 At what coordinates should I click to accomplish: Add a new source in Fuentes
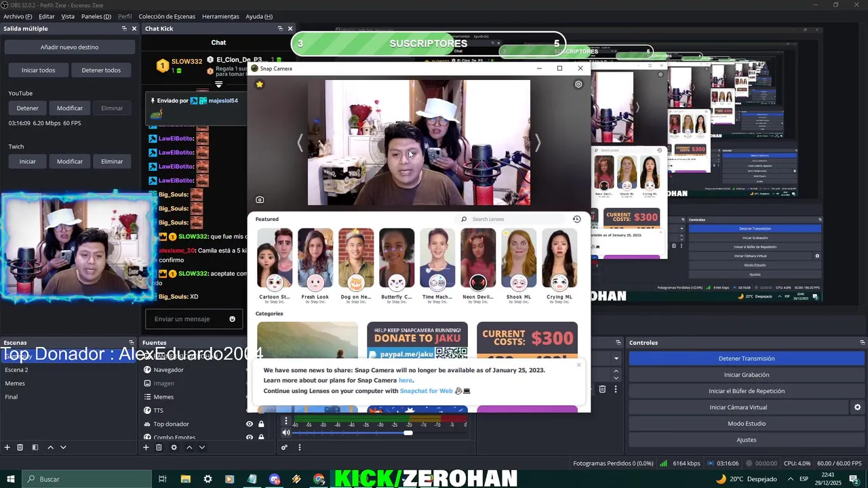pyautogui.click(x=146, y=447)
